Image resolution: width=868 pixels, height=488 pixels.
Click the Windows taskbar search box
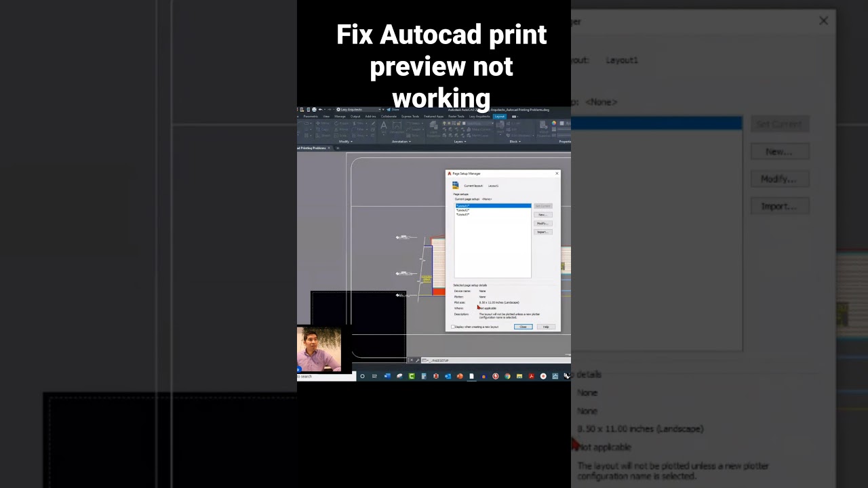326,376
